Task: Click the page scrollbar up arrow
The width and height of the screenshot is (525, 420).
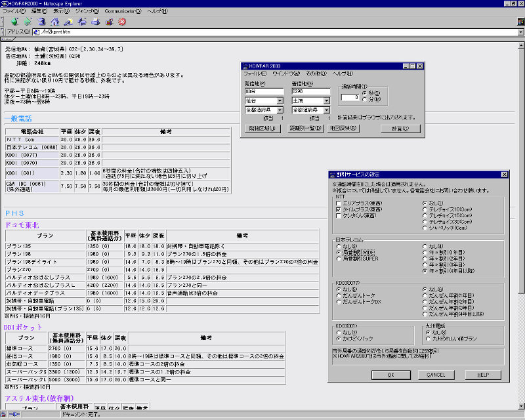Action: pyautogui.click(x=521, y=45)
